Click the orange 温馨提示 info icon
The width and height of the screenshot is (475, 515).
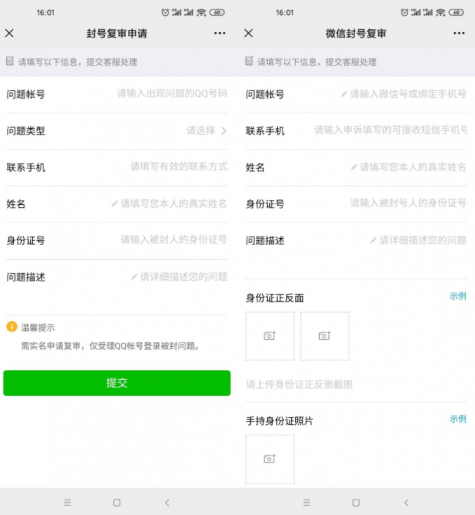12,326
